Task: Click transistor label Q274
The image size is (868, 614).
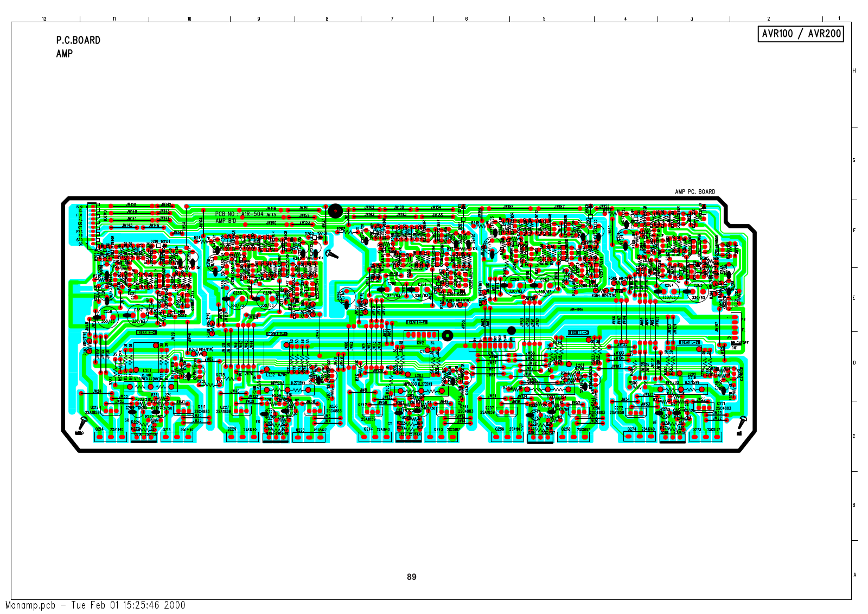Action: tap(632, 429)
